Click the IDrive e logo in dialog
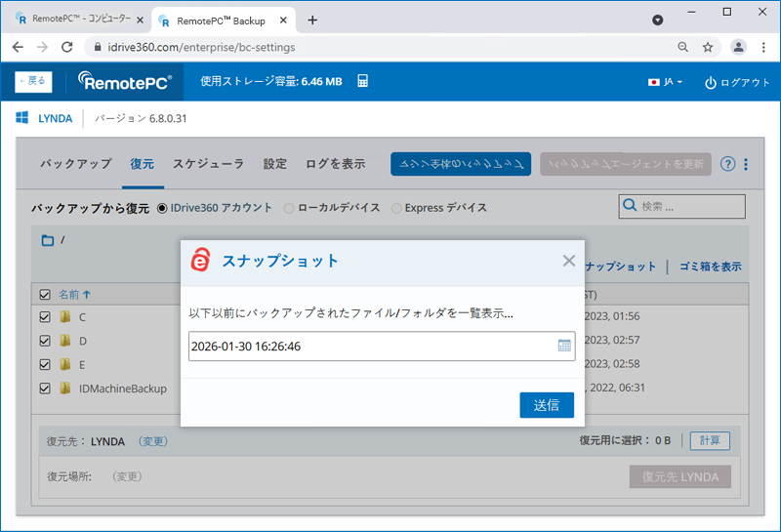The width and height of the screenshot is (781, 532). 201,260
